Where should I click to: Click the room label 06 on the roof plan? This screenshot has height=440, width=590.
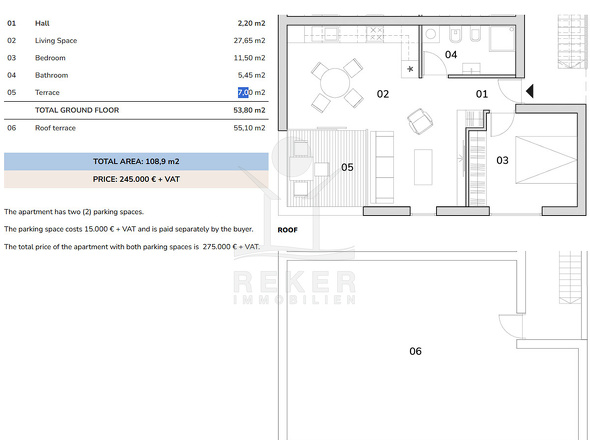click(x=415, y=351)
